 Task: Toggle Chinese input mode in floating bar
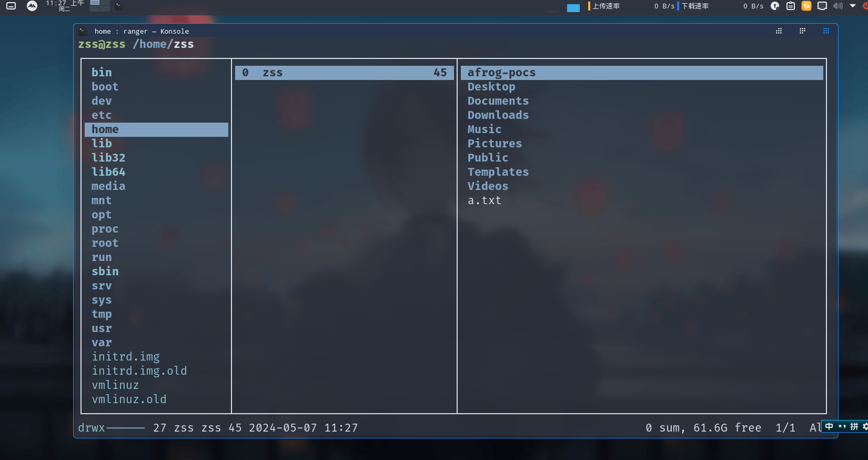[x=830, y=426]
